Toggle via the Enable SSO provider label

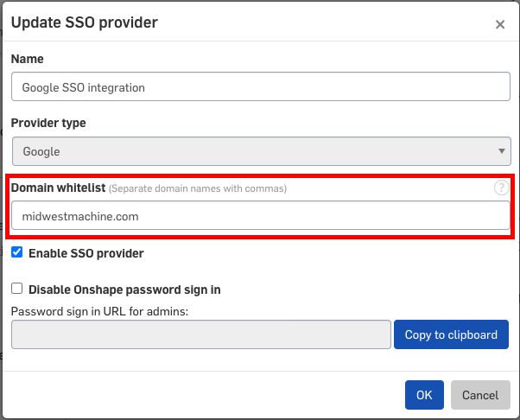coord(86,253)
